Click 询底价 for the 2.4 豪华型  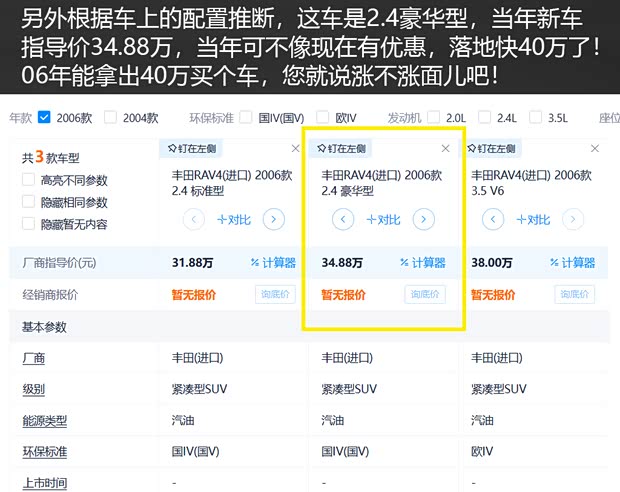click(425, 294)
